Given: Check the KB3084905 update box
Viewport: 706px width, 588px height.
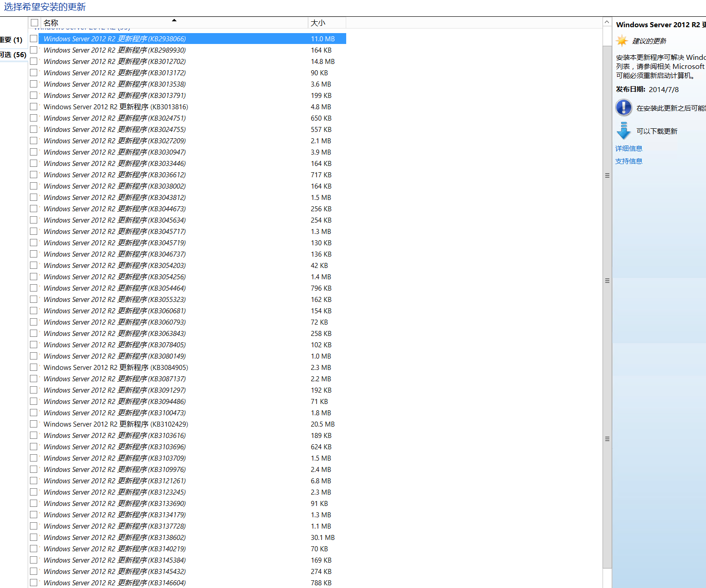Looking at the screenshot, I should click(34, 367).
